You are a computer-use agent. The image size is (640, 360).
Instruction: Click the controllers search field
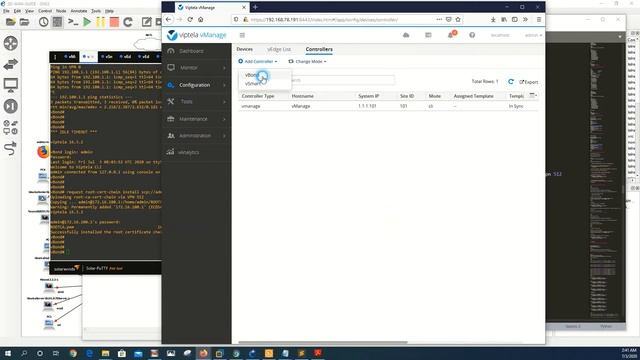[x=343, y=80]
